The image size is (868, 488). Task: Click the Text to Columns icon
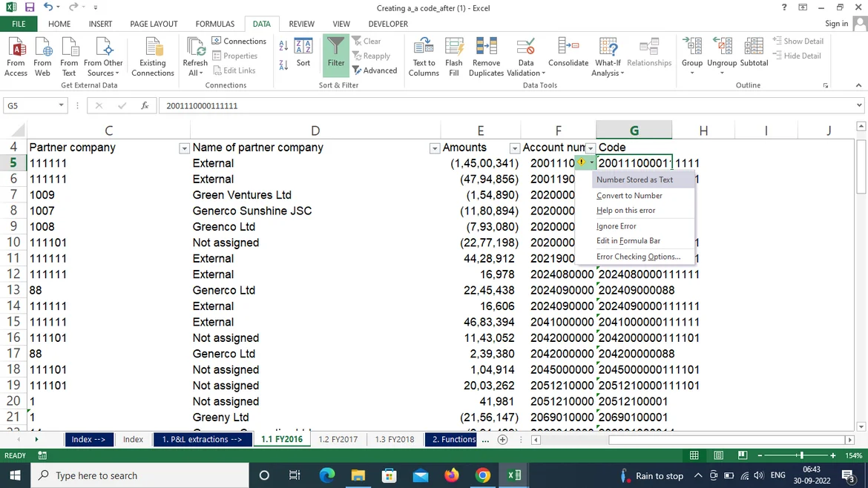point(424,56)
